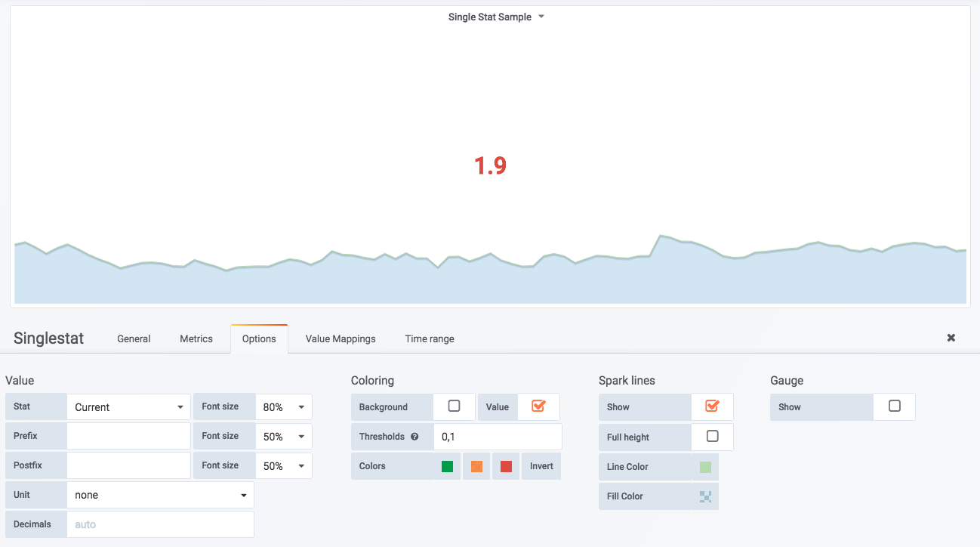This screenshot has height=547, width=980.
Task: Open the Value Mappings tab
Action: tap(341, 338)
